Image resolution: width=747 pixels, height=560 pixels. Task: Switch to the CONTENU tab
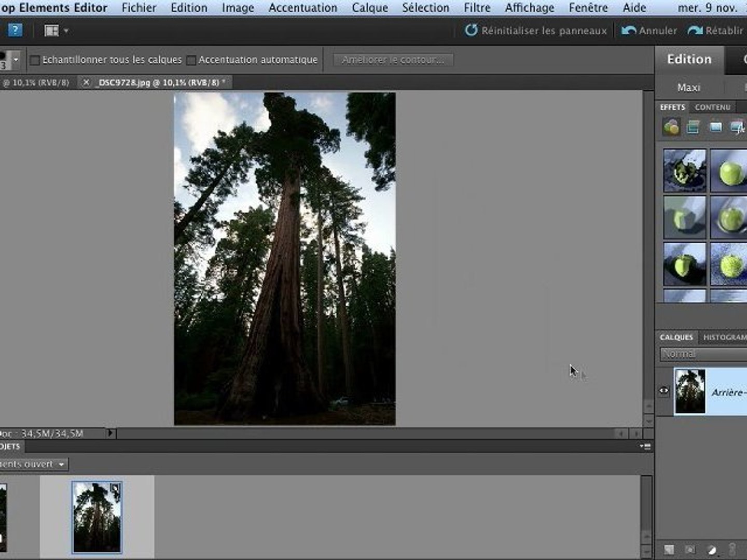point(712,107)
